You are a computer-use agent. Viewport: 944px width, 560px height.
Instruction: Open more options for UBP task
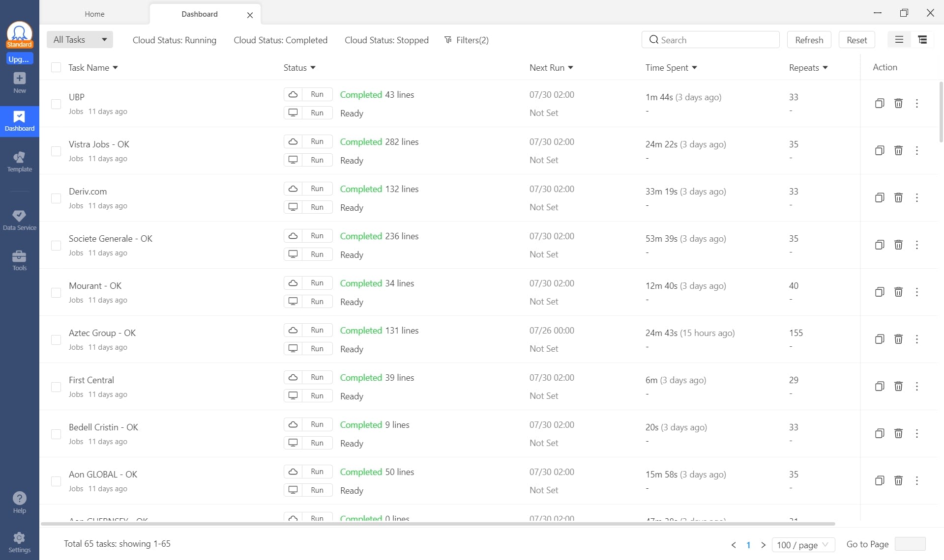pos(917,103)
